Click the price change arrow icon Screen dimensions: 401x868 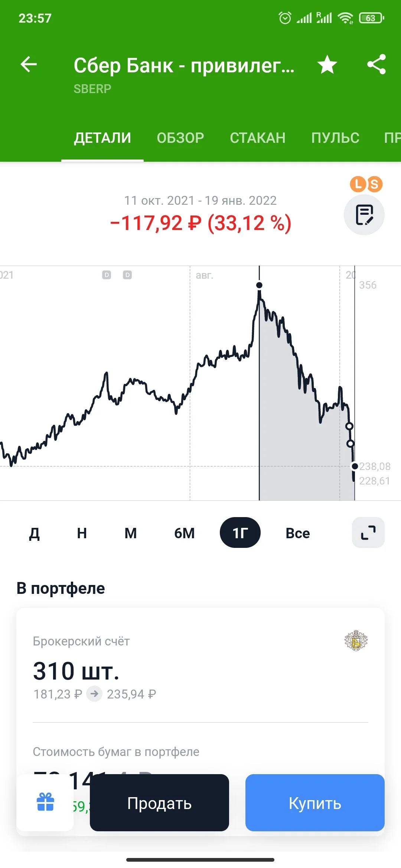(94, 694)
